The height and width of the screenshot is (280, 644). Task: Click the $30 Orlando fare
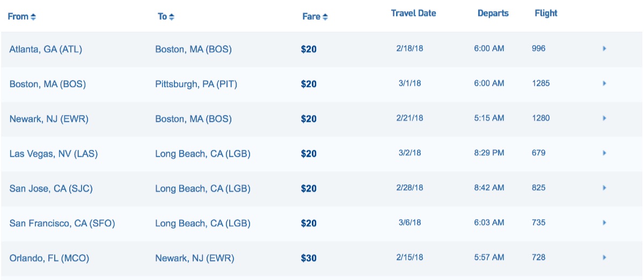(309, 258)
